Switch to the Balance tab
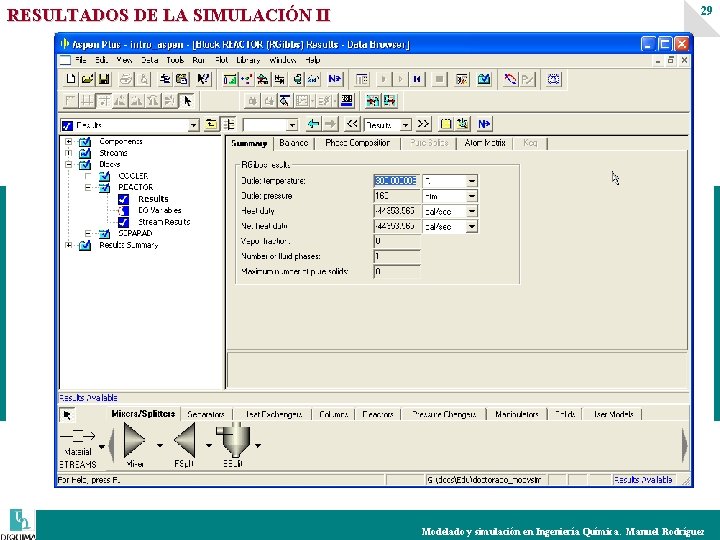The image size is (720, 540). click(293, 143)
